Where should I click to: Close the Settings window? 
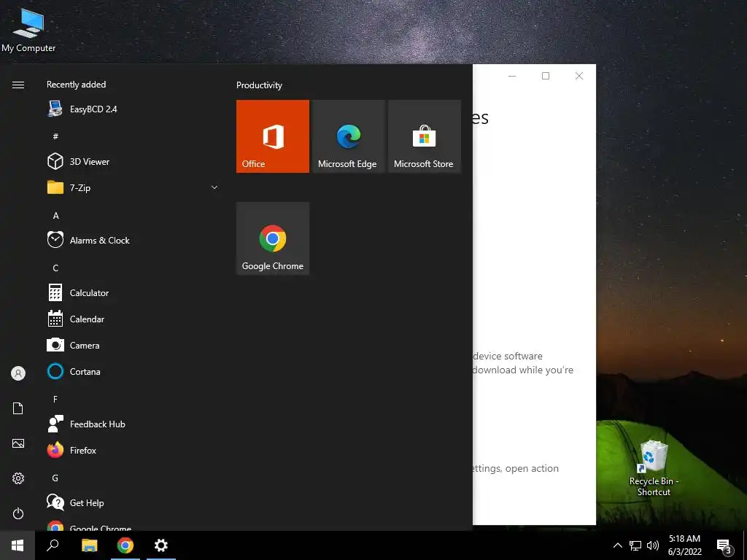578,76
